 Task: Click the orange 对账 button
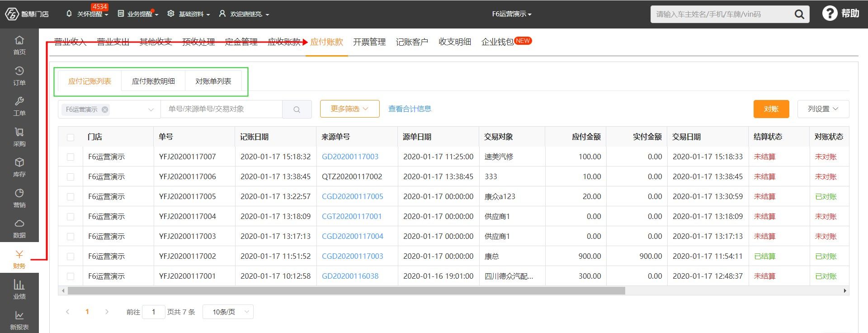pyautogui.click(x=771, y=109)
